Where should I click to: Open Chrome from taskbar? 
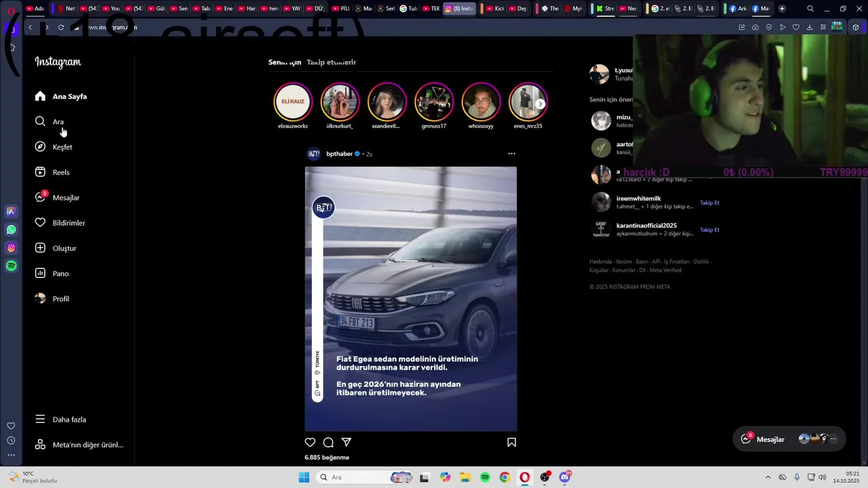pyautogui.click(x=505, y=477)
